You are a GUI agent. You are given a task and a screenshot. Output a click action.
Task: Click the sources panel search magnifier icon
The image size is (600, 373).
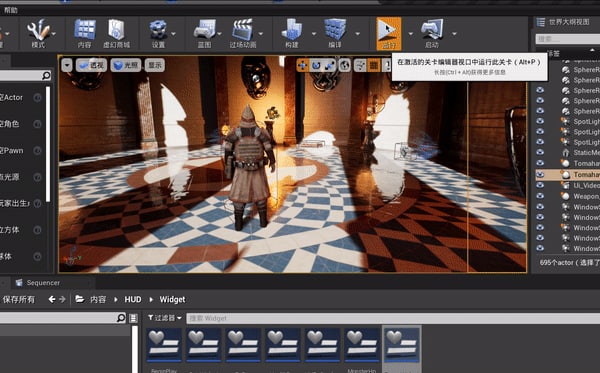tap(121, 318)
